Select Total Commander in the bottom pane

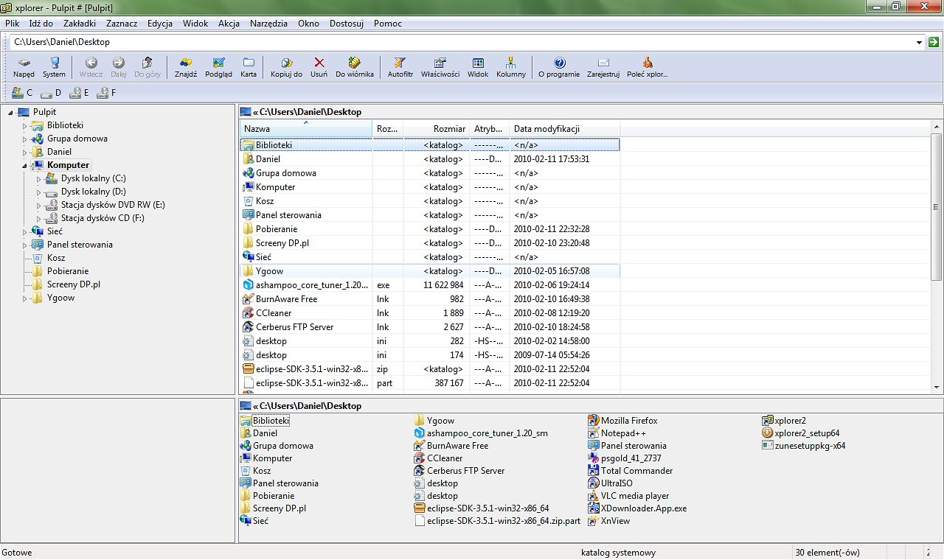click(636, 471)
